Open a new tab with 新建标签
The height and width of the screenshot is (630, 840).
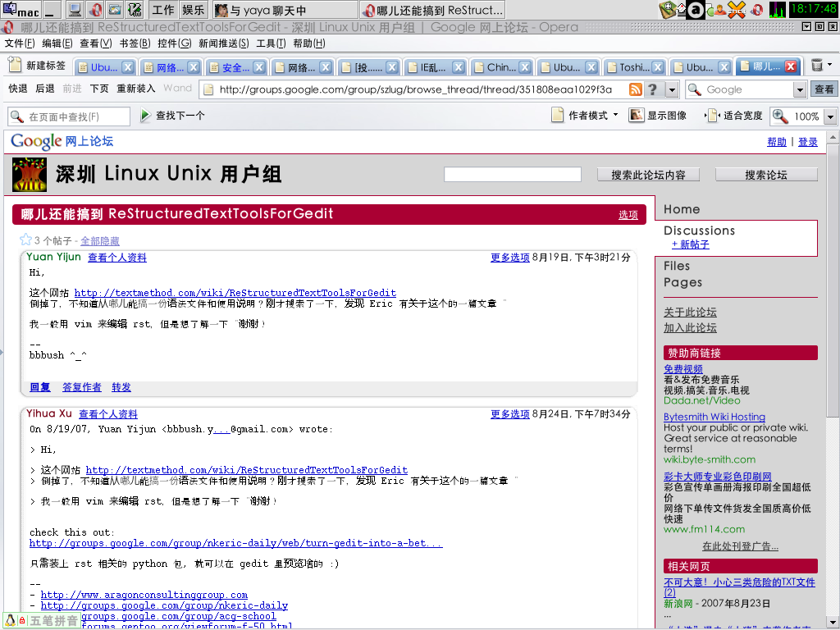[x=37, y=66]
